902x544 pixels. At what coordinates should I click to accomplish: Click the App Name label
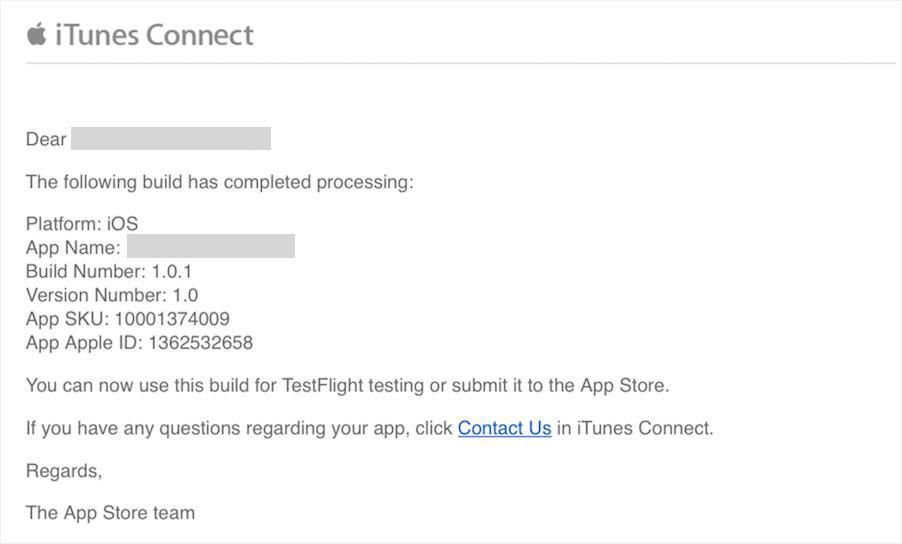coord(73,247)
